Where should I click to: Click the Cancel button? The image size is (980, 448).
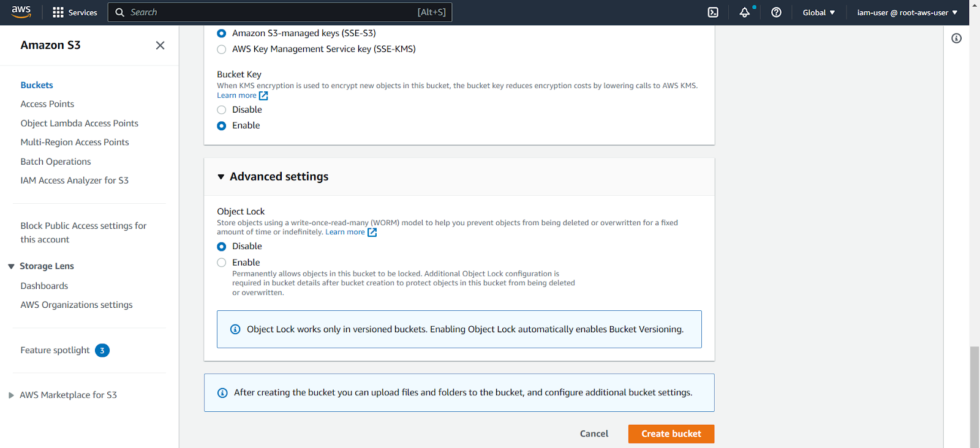594,434
